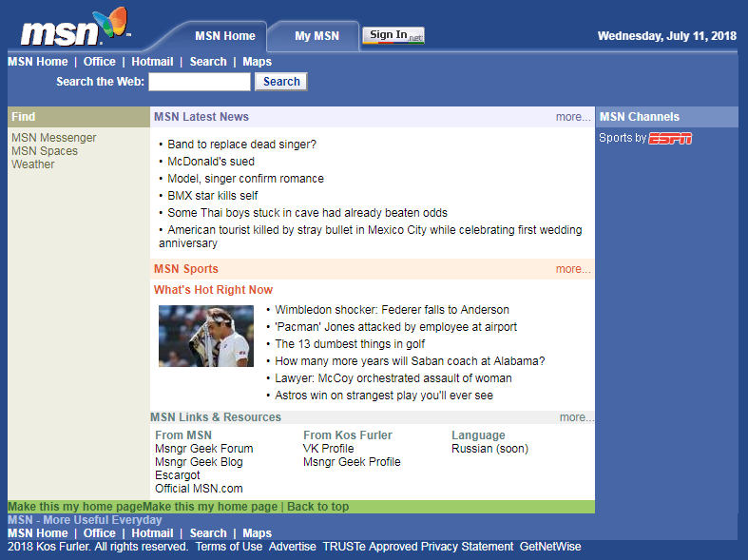Open Official MSN.com link

pyautogui.click(x=199, y=489)
